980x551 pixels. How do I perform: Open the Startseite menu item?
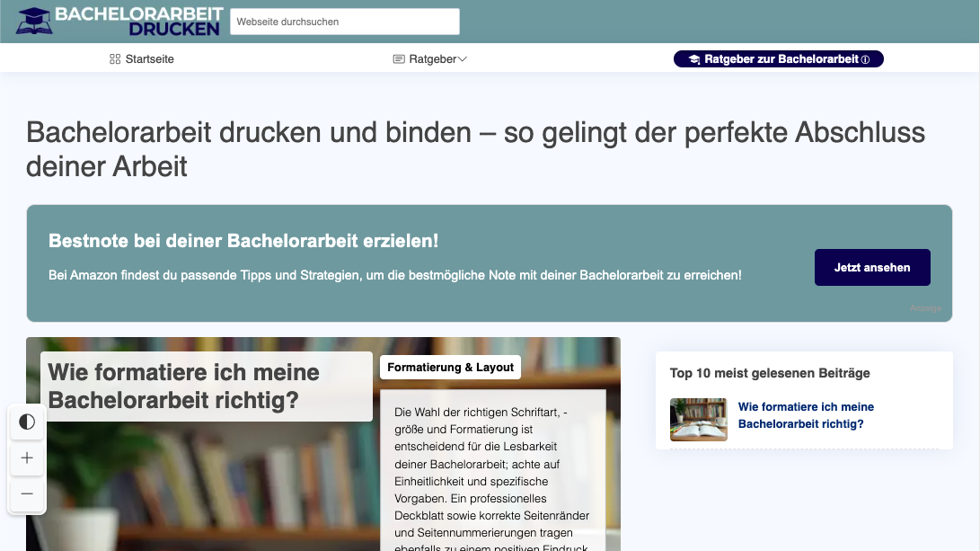(x=149, y=58)
